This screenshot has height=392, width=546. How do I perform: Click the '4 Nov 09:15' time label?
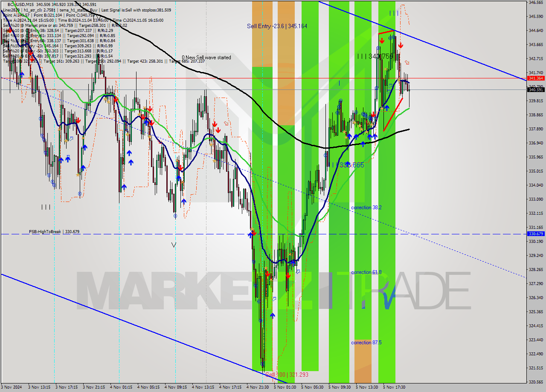point(176,388)
